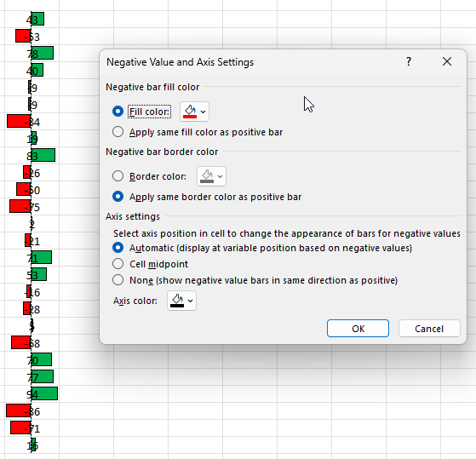Select spreadsheet cell showing value 40
The height and width of the screenshot is (459, 476).
[x=32, y=70]
